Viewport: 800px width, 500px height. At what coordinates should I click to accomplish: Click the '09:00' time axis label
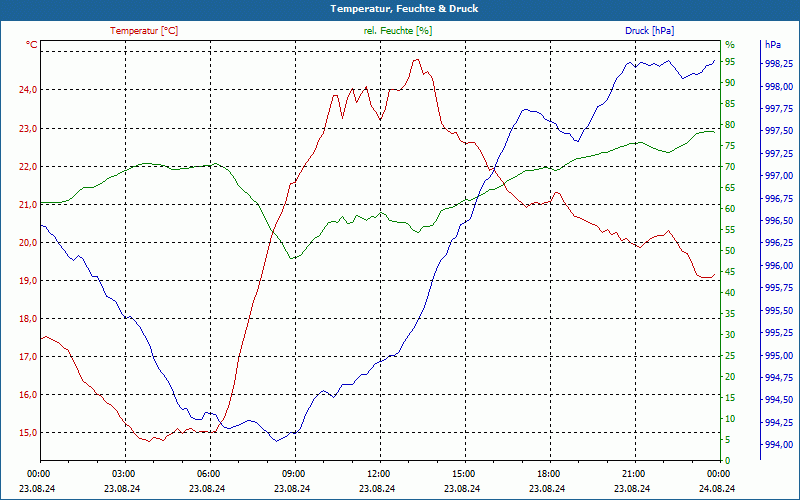(x=292, y=474)
